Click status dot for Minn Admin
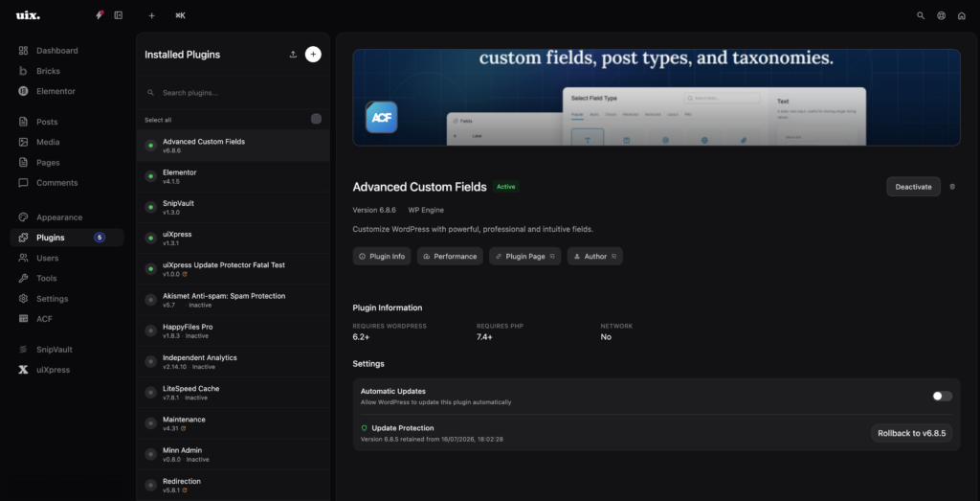 (150, 455)
